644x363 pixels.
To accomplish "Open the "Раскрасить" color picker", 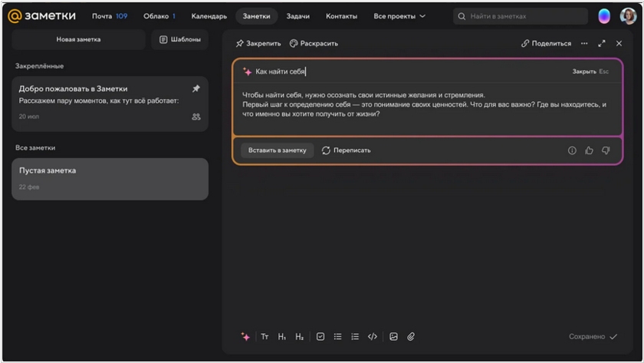I will pos(314,44).
